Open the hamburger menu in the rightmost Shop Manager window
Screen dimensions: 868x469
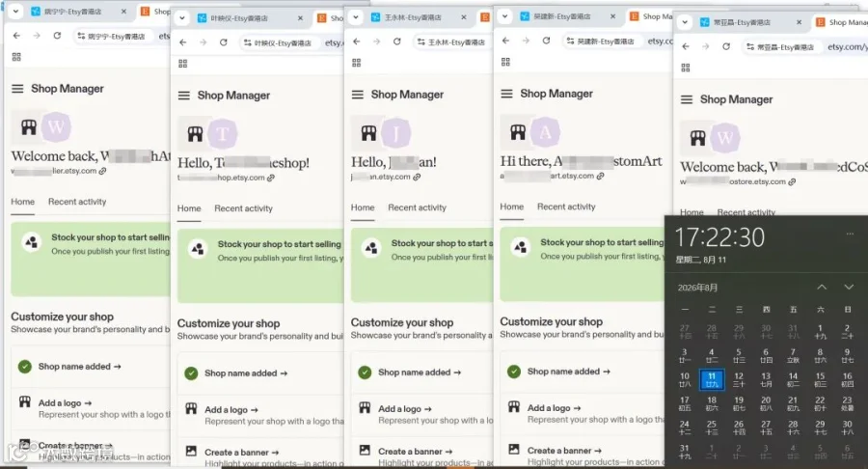687,99
